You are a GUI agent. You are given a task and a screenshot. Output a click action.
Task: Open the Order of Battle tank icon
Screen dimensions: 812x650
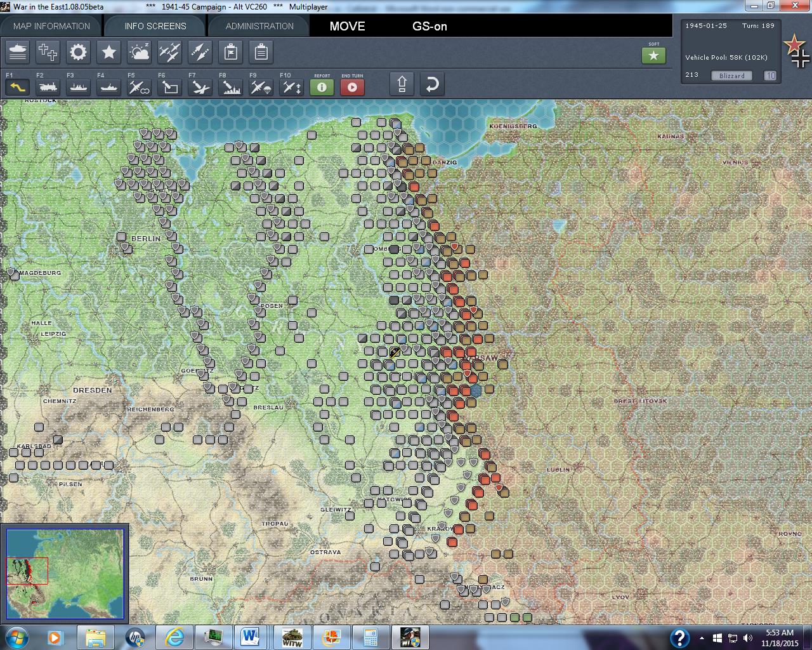[x=18, y=52]
